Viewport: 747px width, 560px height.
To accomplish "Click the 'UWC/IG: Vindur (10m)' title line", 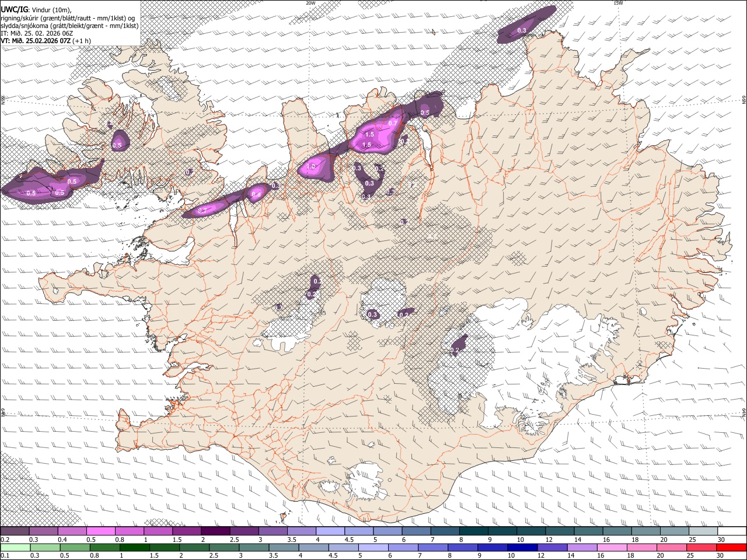I will pyautogui.click(x=36, y=9).
